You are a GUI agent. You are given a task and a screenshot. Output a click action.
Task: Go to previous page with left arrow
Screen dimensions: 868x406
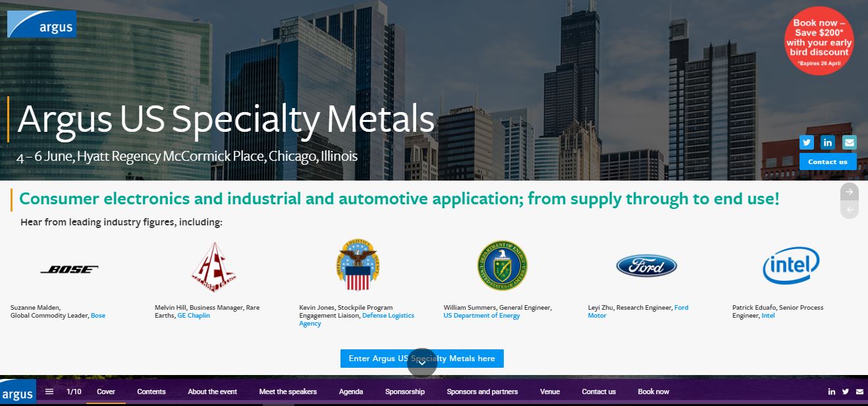pos(850,210)
